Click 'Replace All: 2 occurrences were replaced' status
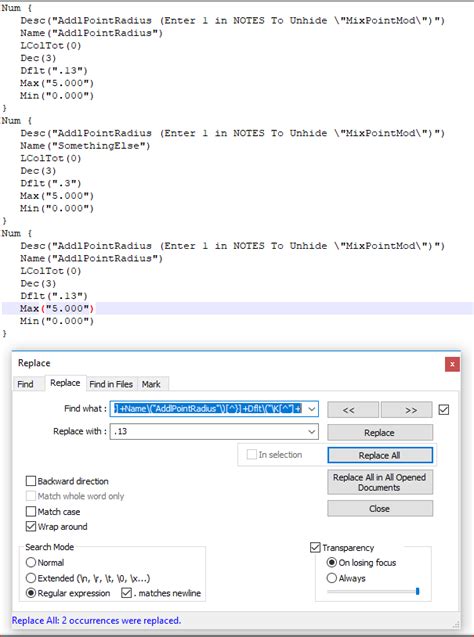The width and height of the screenshot is (474, 637). (x=96, y=621)
